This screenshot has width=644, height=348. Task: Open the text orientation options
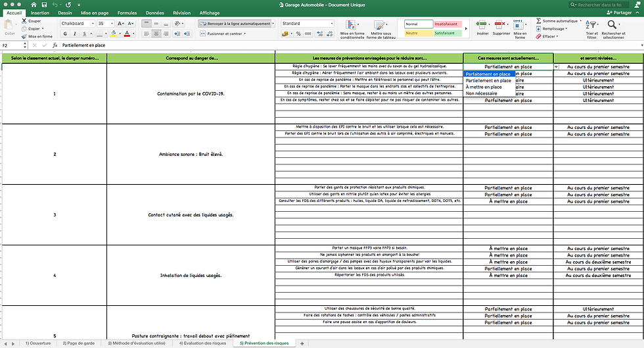pyautogui.click(x=179, y=24)
